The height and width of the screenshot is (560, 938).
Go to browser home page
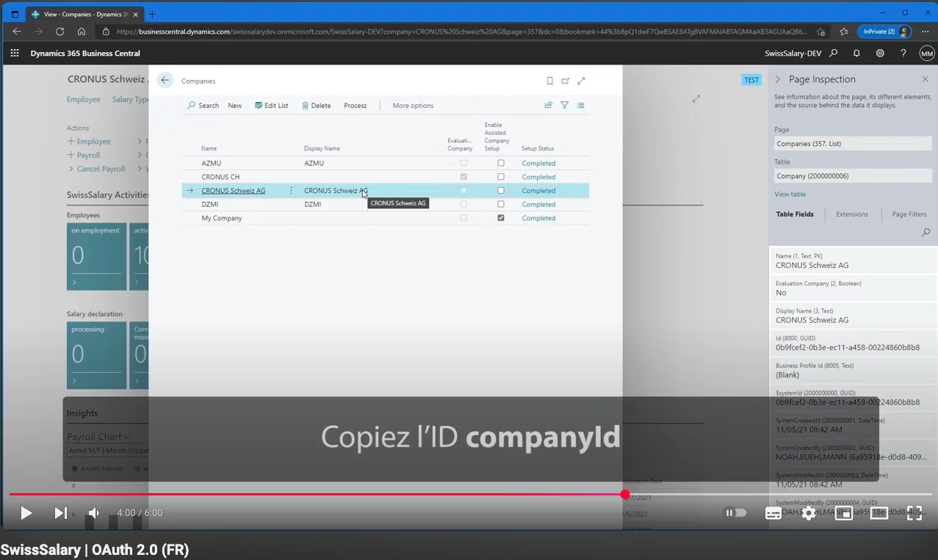(82, 32)
